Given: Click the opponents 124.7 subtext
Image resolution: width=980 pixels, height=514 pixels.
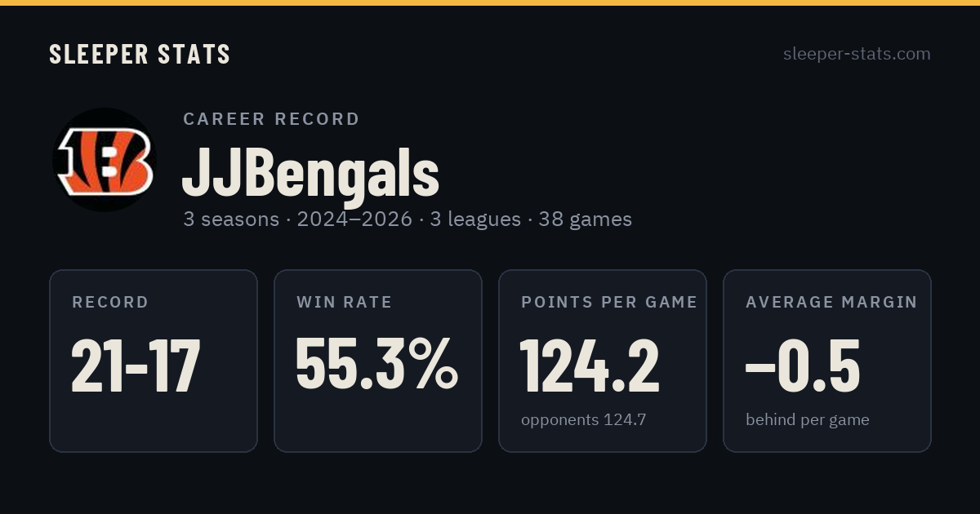Looking at the screenshot, I should click(584, 420).
